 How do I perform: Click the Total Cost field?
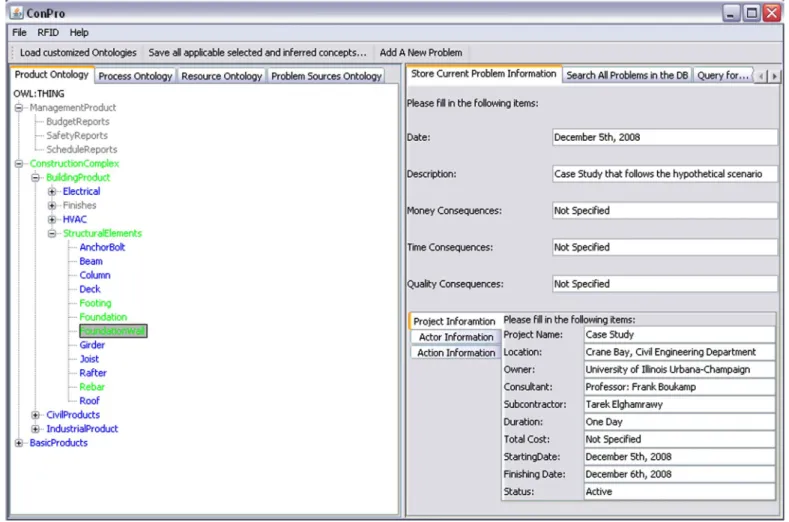pyautogui.click(x=679, y=439)
